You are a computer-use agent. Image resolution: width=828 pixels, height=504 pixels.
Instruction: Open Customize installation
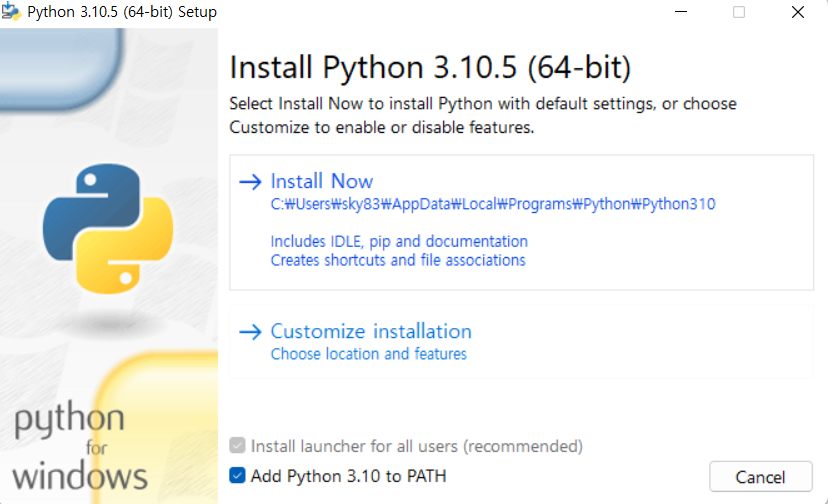click(521, 341)
